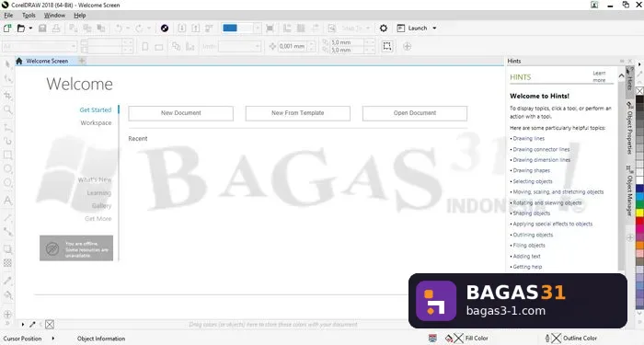The width and height of the screenshot is (644, 345).
Task: Open the Window menu
Action: tap(54, 16)
